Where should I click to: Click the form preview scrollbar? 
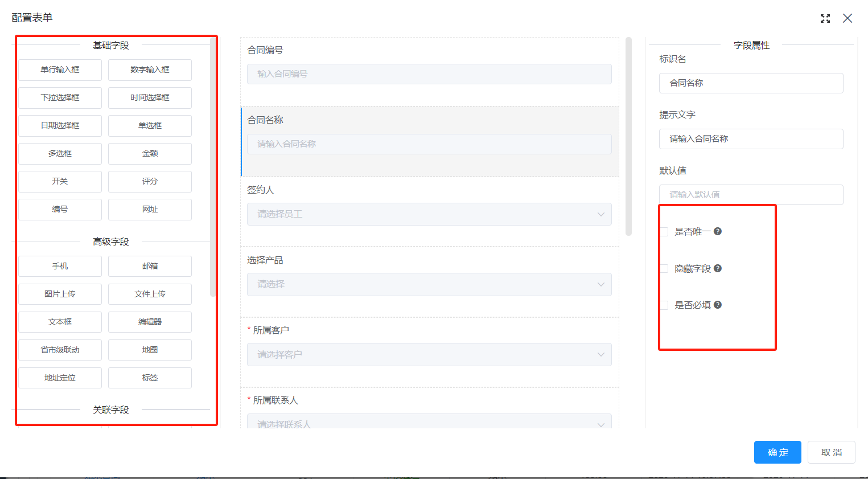[x=628, y=137]
